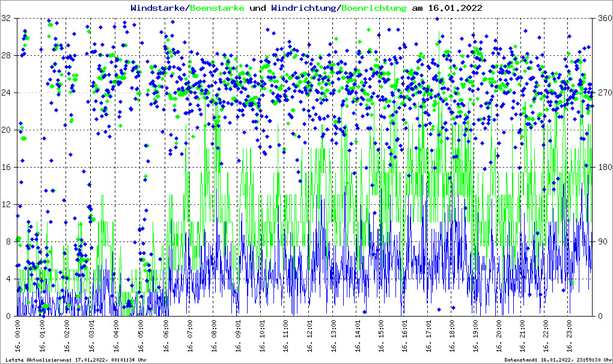Click the 'Letzte Aktualisierung' footer text
This screenshot has height=364, width=613.
coord(75,360)
